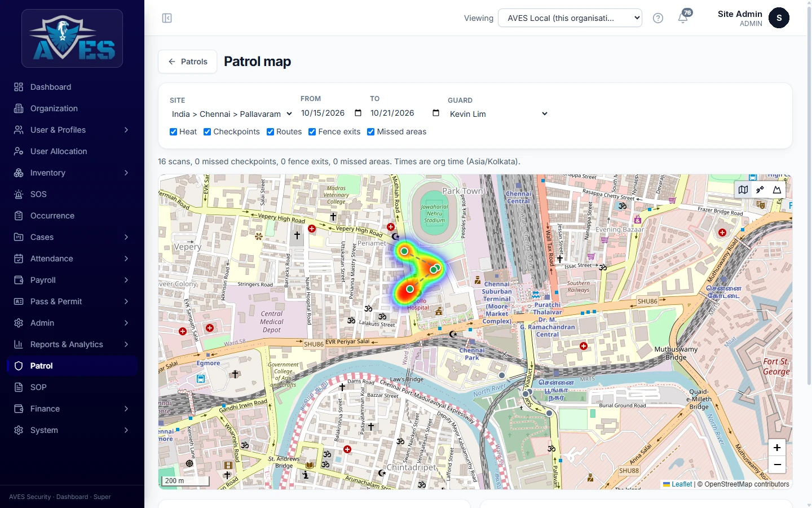
Task: Open the Site Admin avatar menu
Action: tap(779, 18)
